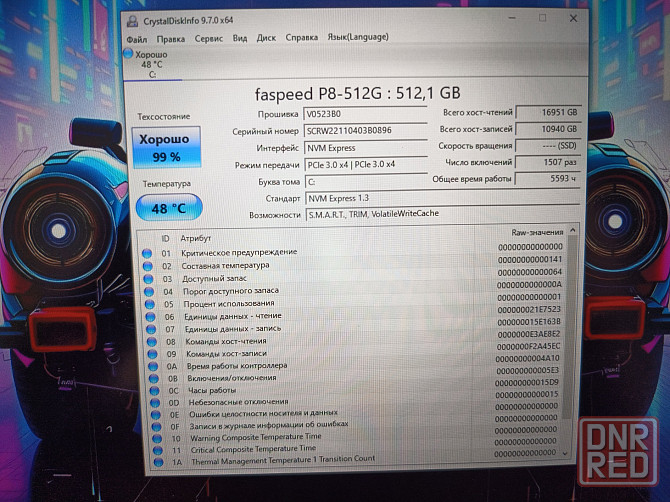Select Thermal Management Temperature 1 Transition Count row

point(359,460)
